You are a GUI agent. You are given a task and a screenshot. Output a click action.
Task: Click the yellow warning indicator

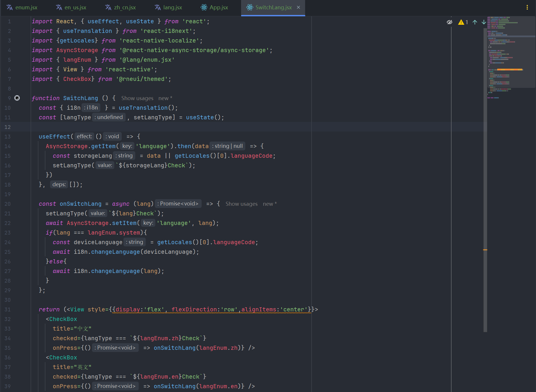point(463,22)
